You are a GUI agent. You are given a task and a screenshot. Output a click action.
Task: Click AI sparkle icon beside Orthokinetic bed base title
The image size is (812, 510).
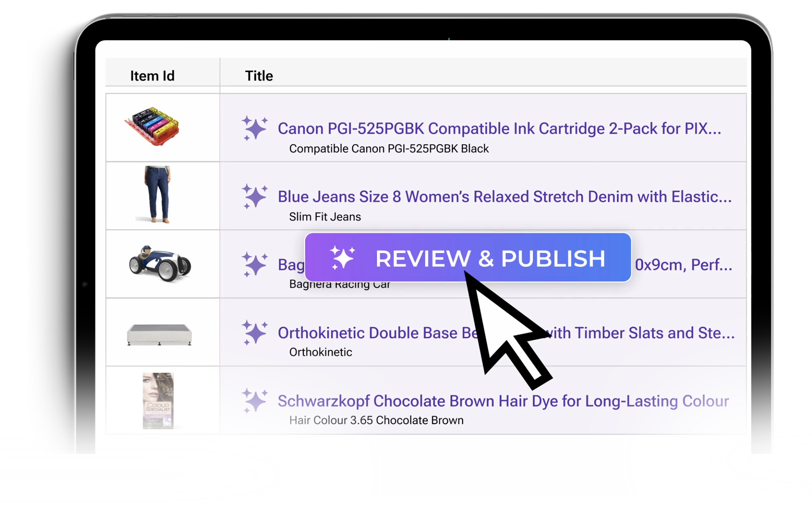pyautogui.click(x=254, y=333)
